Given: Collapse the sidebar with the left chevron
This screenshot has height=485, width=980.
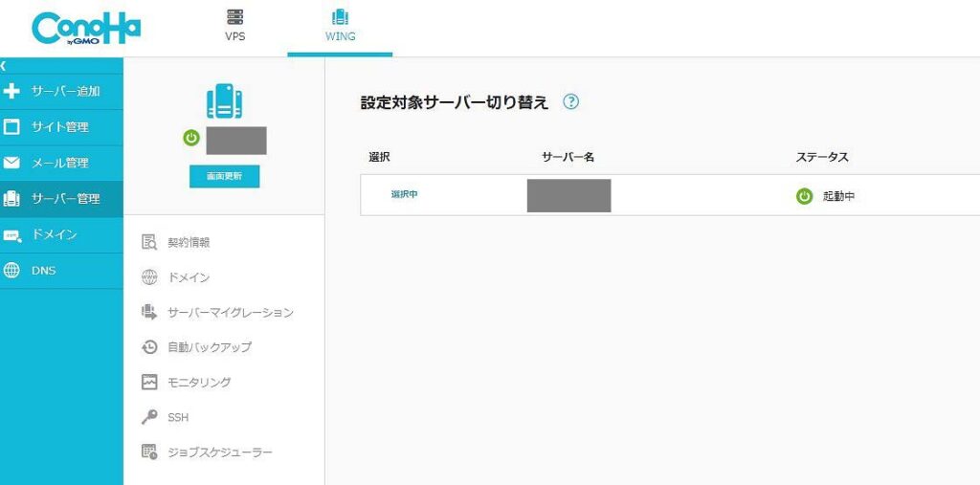Looking at the screenshot, I should point(4,66).
